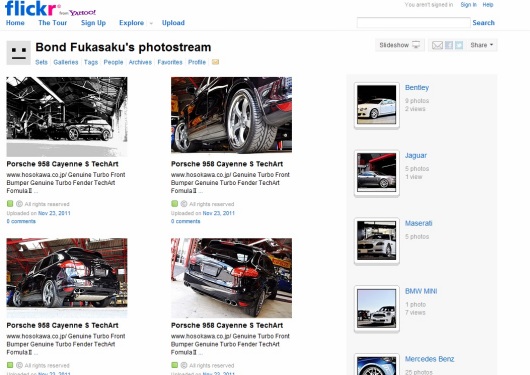Click copyright icon under second-row right photo
The height and width of the screenshot is (375, 530).
click(184, 366)
